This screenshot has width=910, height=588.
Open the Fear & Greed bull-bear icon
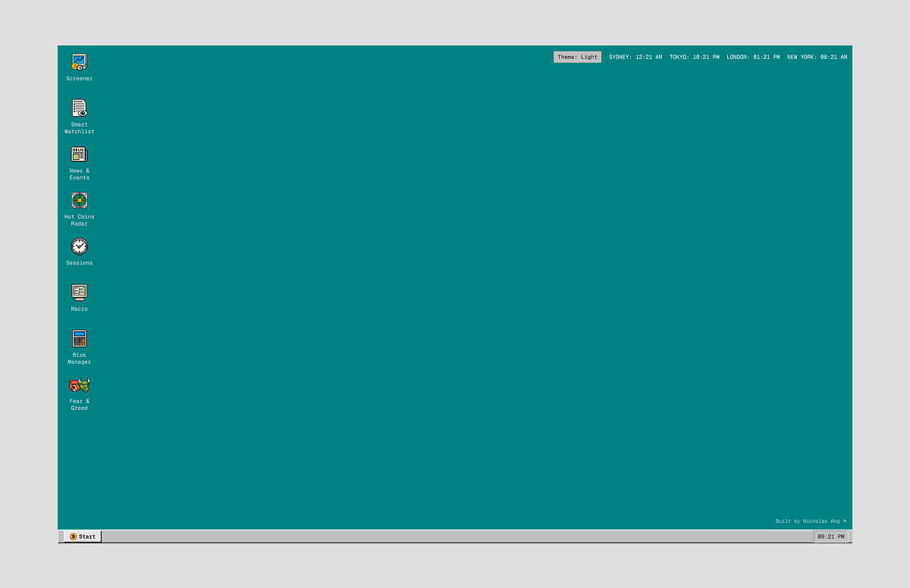[x=79, y=386]
